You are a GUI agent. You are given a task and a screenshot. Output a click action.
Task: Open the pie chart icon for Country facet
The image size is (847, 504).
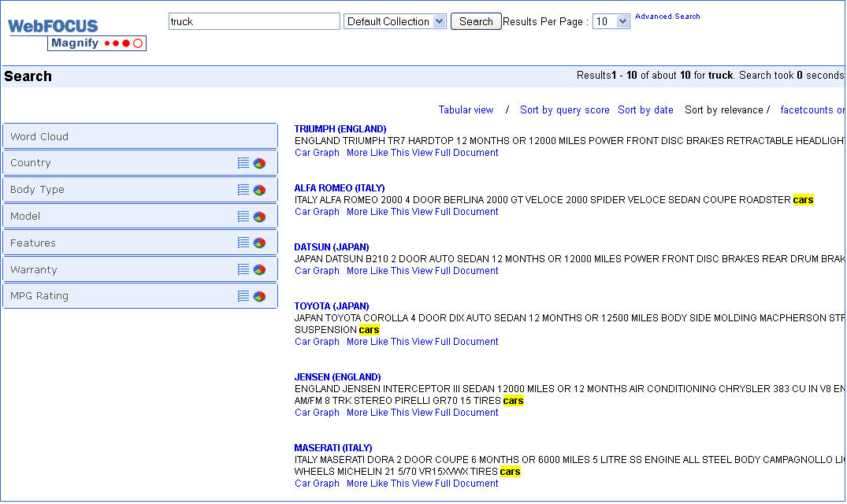(x=258, y=163)
